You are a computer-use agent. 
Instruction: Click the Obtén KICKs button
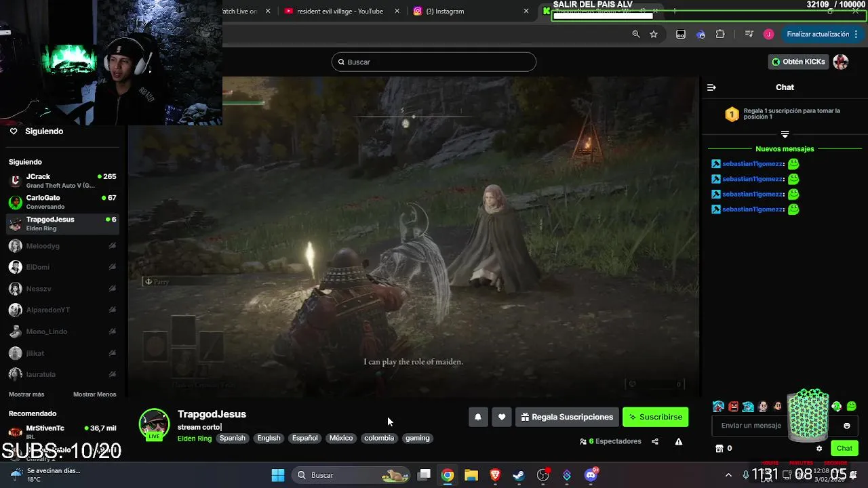[798, 62]
